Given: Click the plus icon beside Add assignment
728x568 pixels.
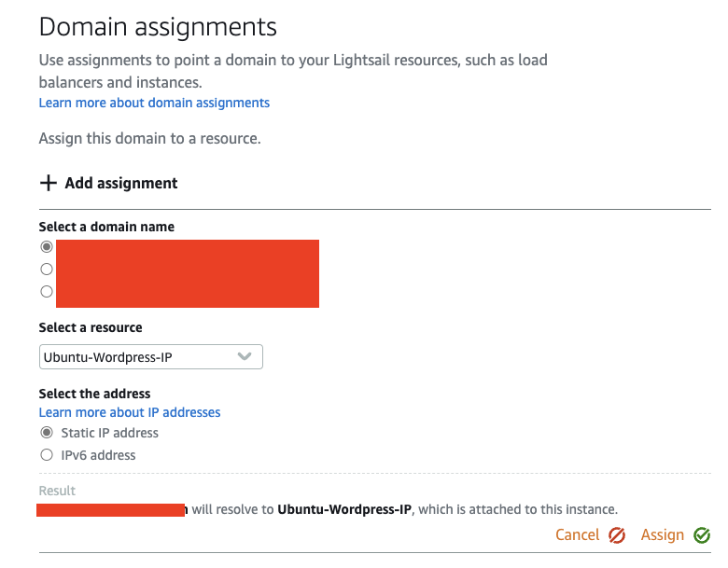Looking at the screenshot, I should [49, 183].
